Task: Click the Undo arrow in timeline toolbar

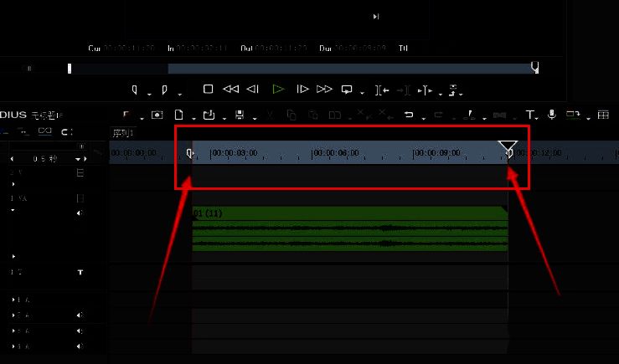Action: [x=409, y=114]
